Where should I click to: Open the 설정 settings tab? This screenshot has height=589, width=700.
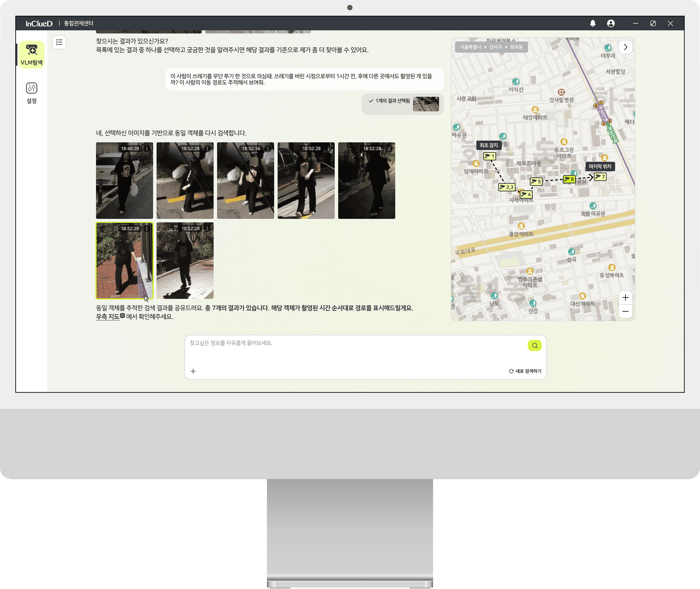point(32,93)
